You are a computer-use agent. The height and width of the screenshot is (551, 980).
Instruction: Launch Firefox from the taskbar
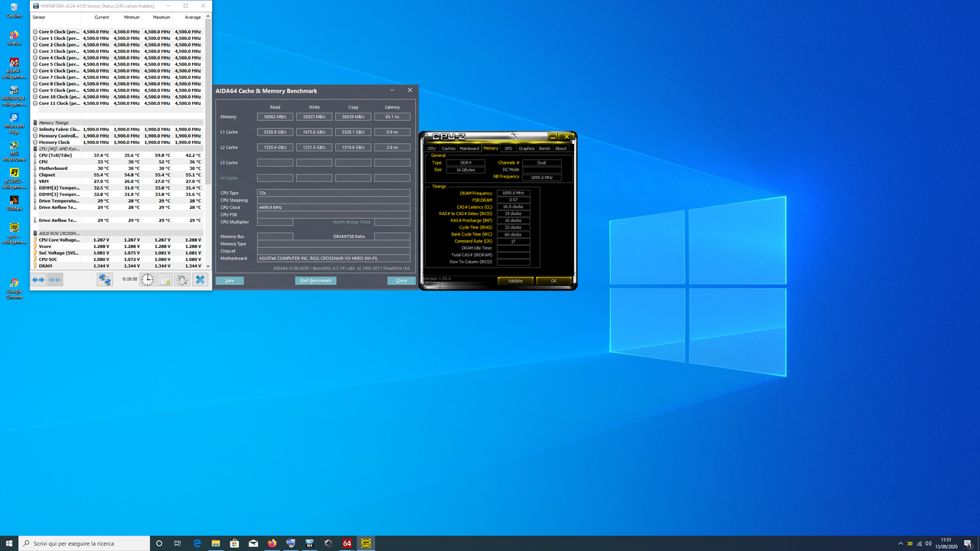[x=272, y=543]
